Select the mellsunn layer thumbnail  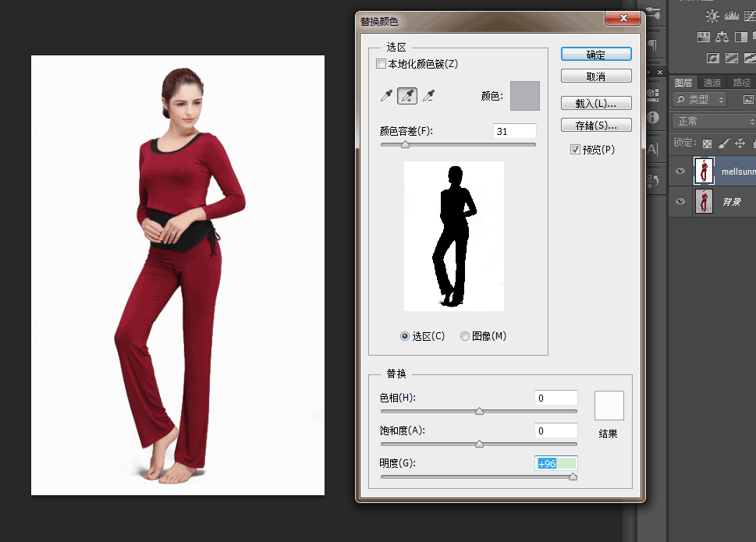coord(704,171)
